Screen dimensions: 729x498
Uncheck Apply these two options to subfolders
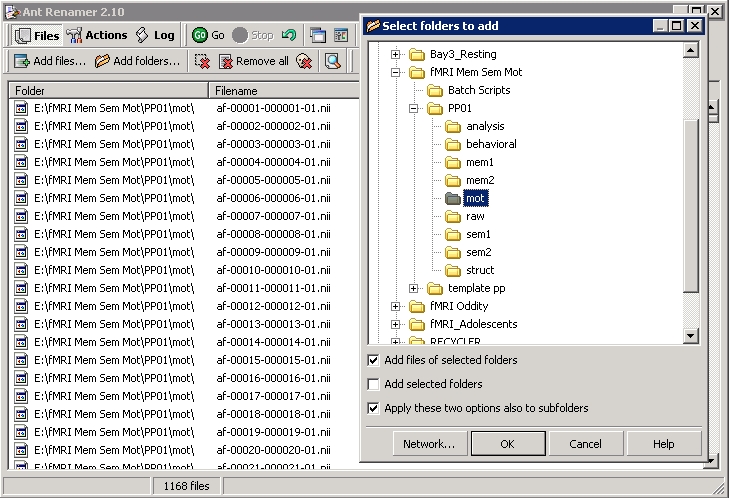pyautogui.click(x=373, y=408)
